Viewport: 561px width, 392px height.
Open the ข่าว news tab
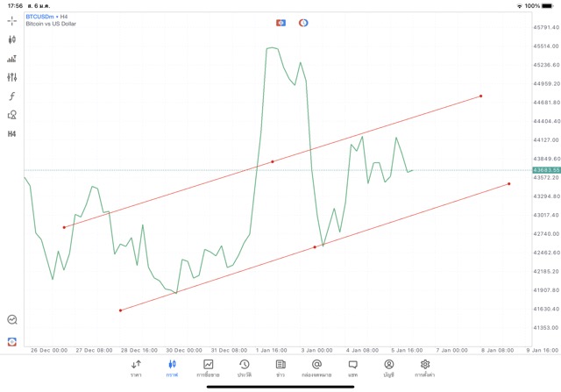(280, 367)
